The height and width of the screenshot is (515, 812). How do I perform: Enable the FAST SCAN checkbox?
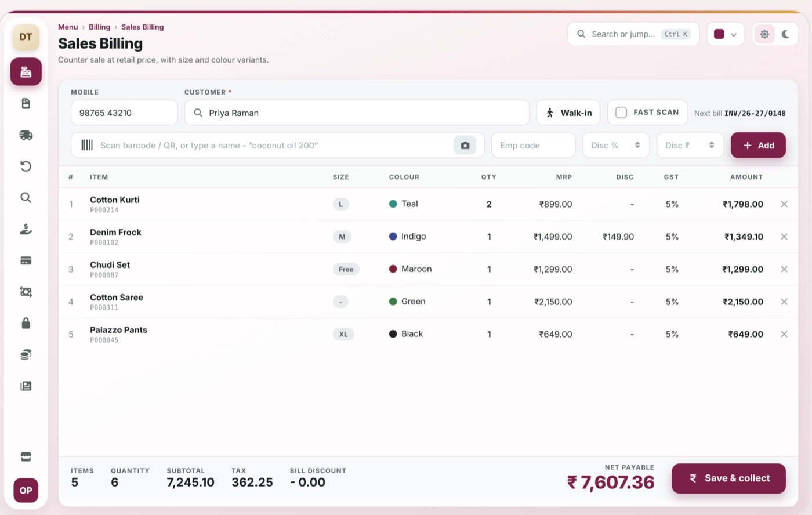pos(621,113)
